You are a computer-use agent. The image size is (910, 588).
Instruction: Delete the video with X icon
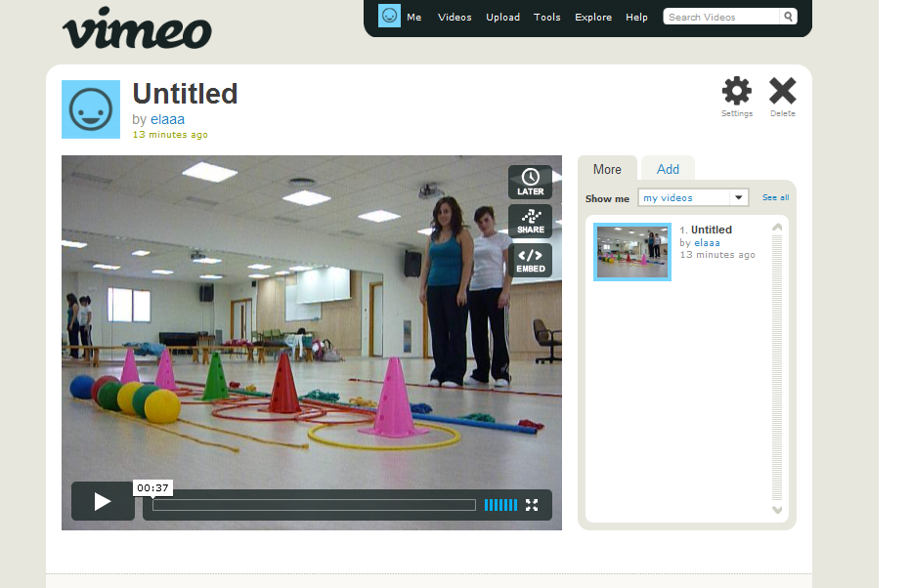(x=782, y=97)
